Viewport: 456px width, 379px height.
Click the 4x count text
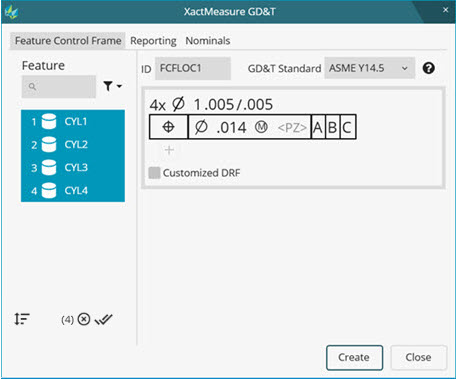(x=157, y=105)
